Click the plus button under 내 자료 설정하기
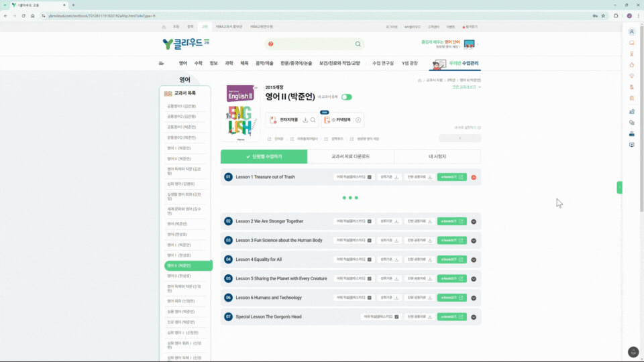Image resolution: width=644 pixels, height=362 pixels. point(460,138)
